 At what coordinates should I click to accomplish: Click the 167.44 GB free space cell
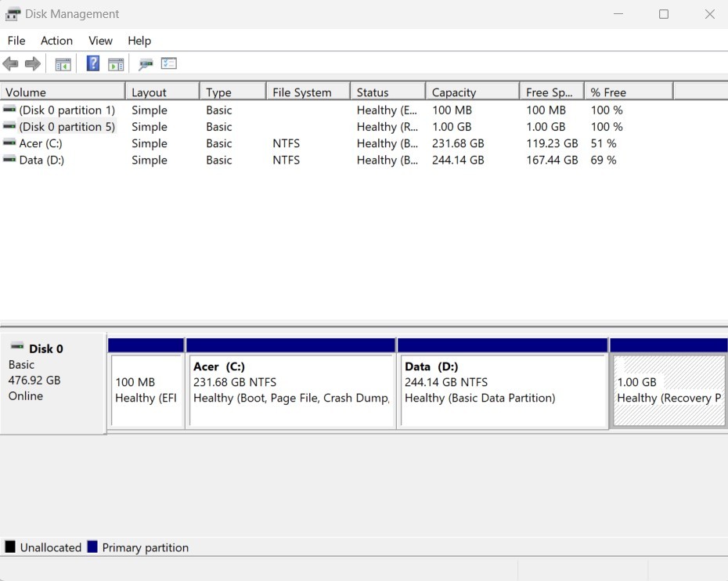(552, 161)
